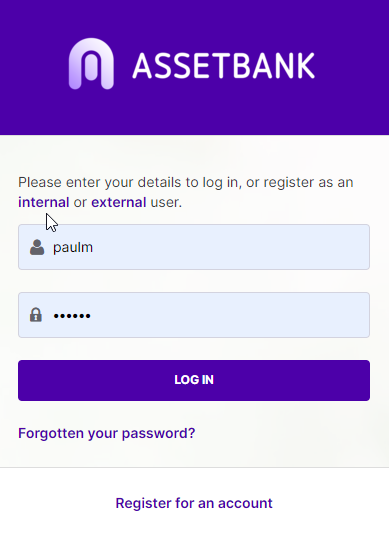Click the word "user." after the external link
The image size is (389, 535).
click(x=166, y=202)
